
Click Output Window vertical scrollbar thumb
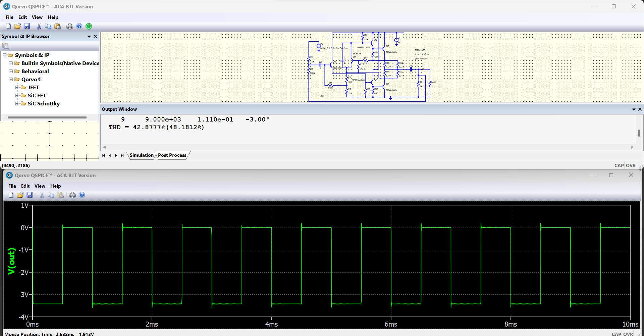tap(639, 133)
